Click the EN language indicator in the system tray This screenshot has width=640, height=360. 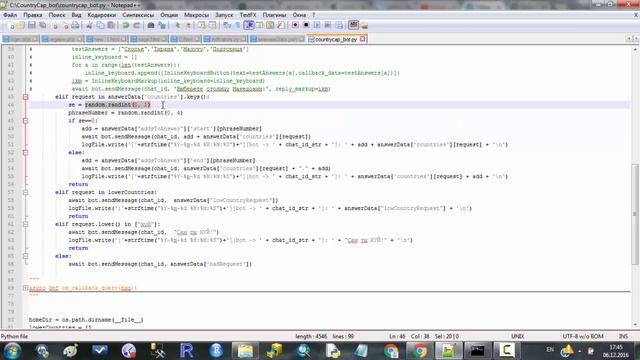550,350
